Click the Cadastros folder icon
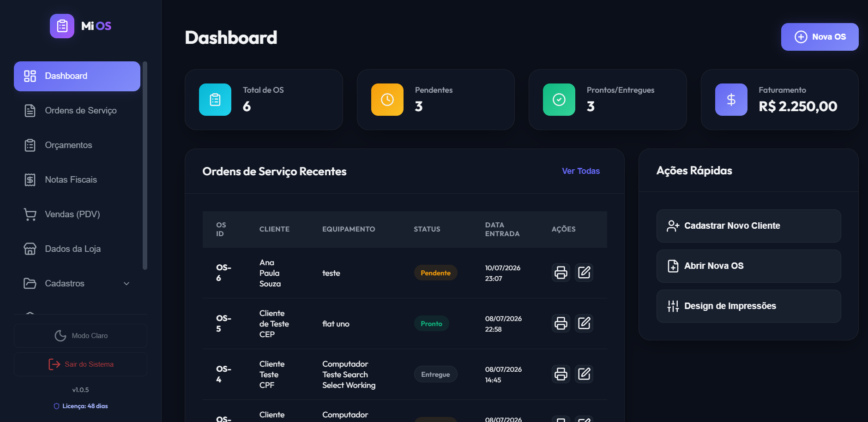The image size is (868, 422). [x=30, y=283]
